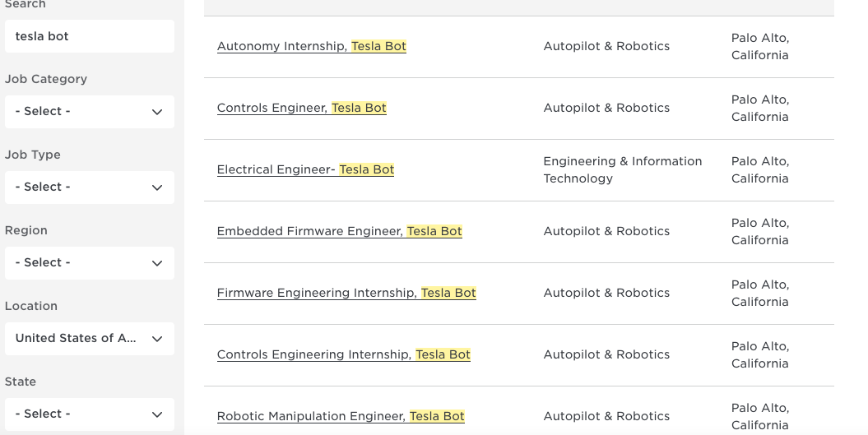The image size is (868, 435).
Task: Open Controls Engineering Internship, Tesla Bot link
Action: [344, 354]
